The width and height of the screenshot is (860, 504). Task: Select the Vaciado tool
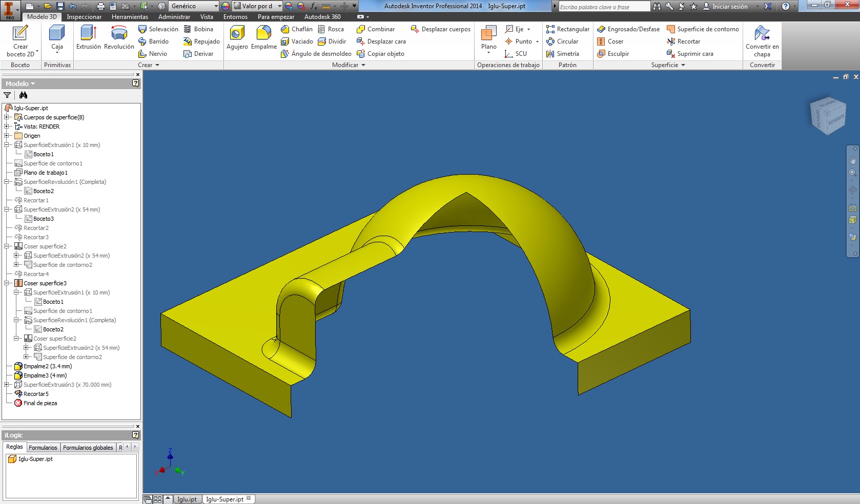point(297,41)
